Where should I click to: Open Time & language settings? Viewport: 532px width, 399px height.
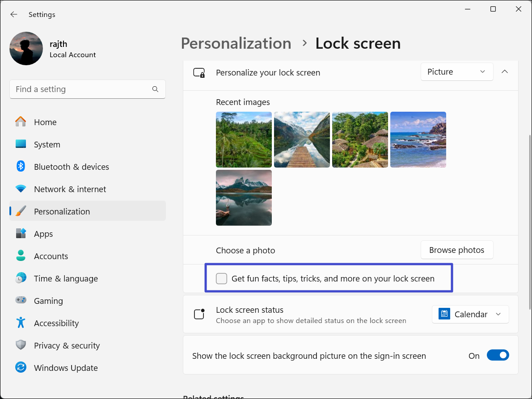66,278
